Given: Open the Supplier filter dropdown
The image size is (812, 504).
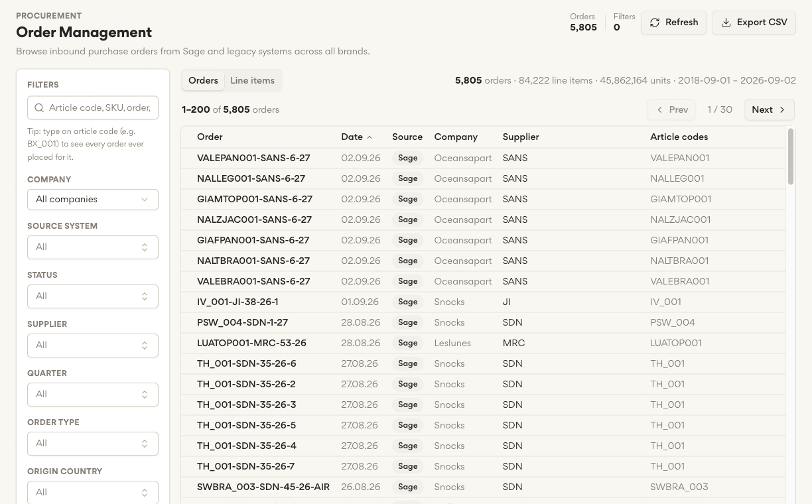Looking at the screenshot, I should click(93, 346).
